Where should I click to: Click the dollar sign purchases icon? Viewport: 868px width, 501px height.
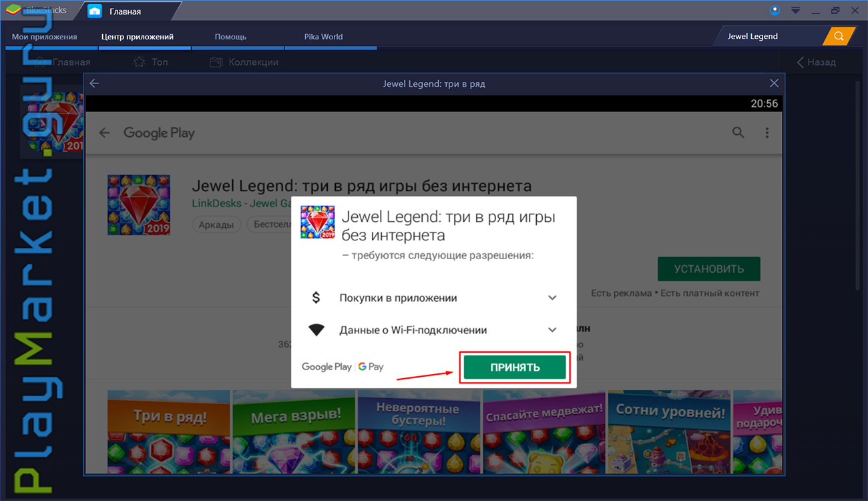[316, 298]
